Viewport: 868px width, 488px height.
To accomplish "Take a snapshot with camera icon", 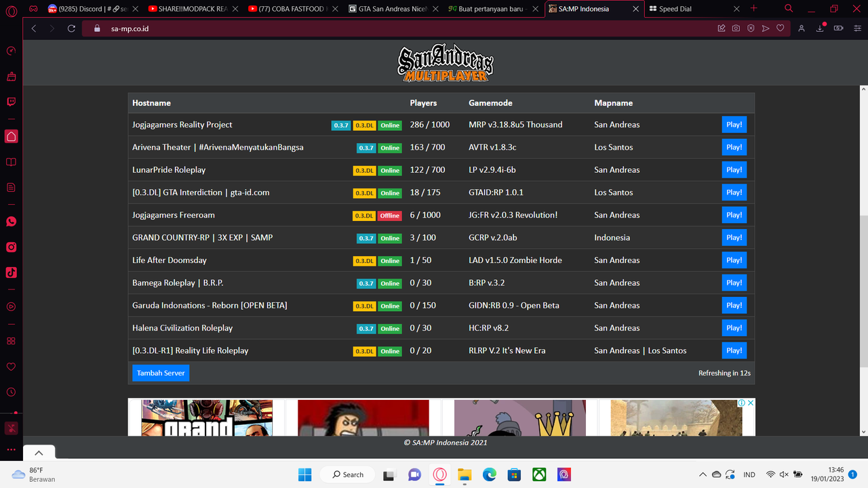I will pyautogui.click(x=736, y=28).
